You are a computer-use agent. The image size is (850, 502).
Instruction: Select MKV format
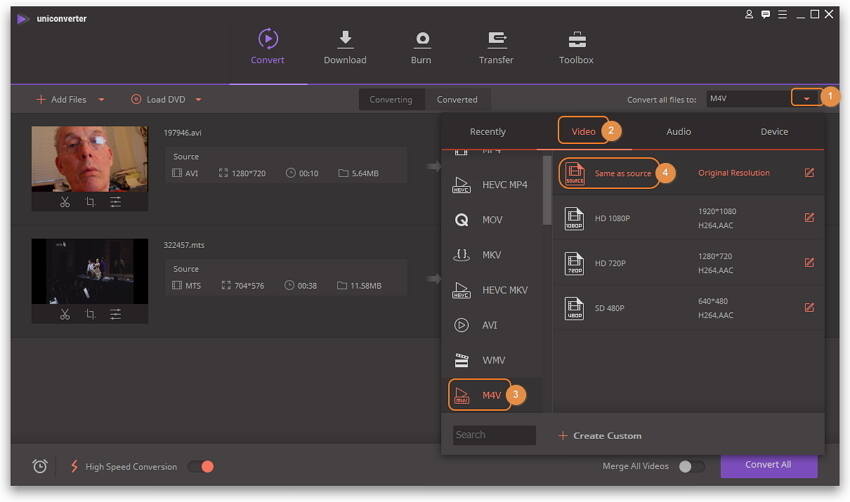492,255
